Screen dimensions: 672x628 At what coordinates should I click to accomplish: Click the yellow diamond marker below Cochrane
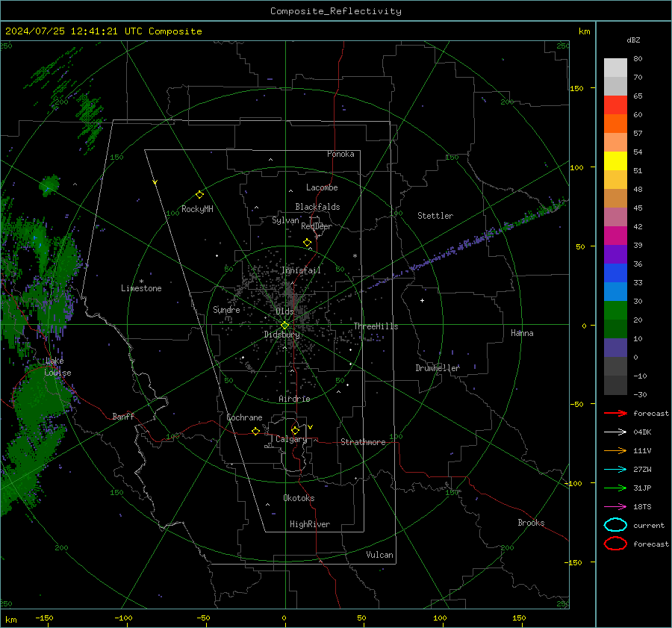coord(256,432)
